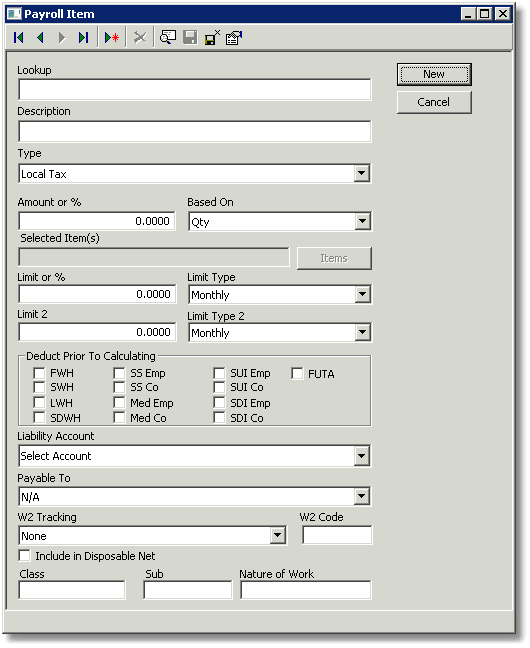Viewport: 530px width, 648px height.
Task: Click the Lookup text field
Action: click(195, 89)
